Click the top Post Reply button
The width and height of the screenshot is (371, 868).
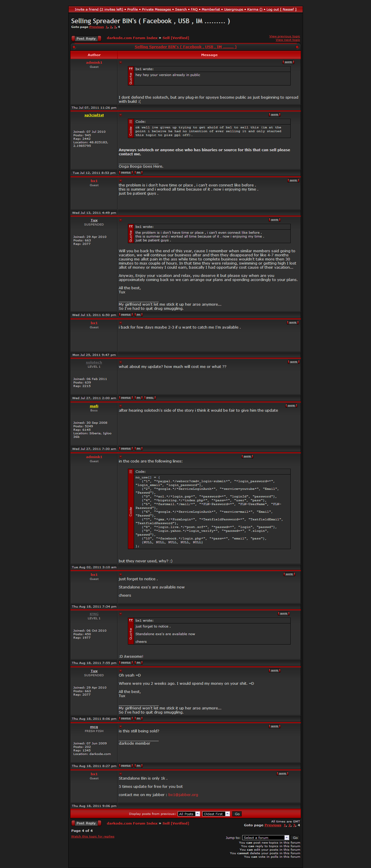pos(86,38)
